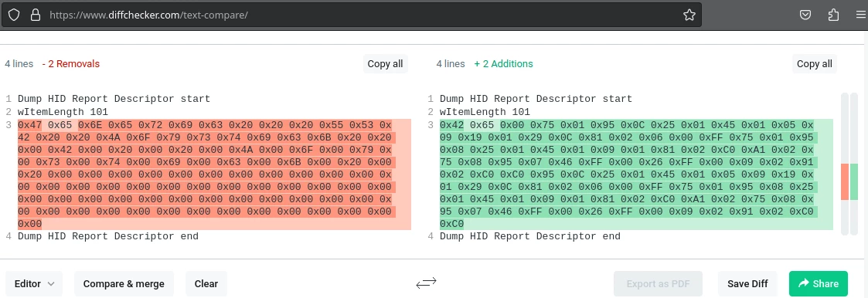Screen dimensions: 868x298
Task: Open the browser extensions puzzle icon
Action: [x=834, y=15]
